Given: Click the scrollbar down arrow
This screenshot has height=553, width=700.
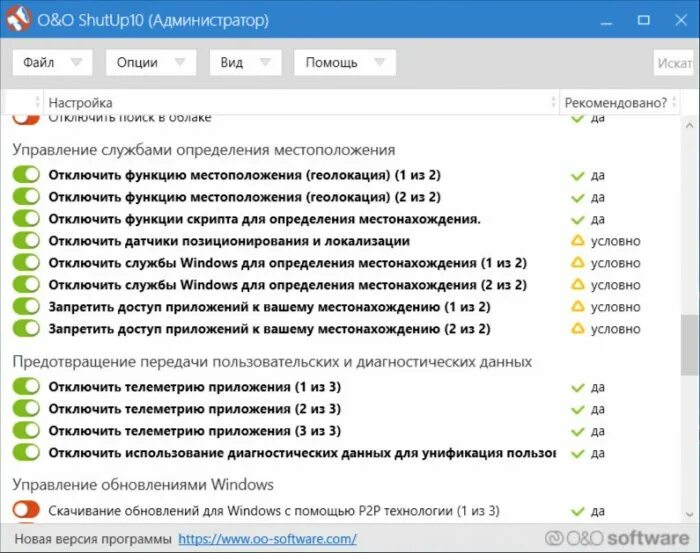Looking at the screenshot, I should 689,514.
